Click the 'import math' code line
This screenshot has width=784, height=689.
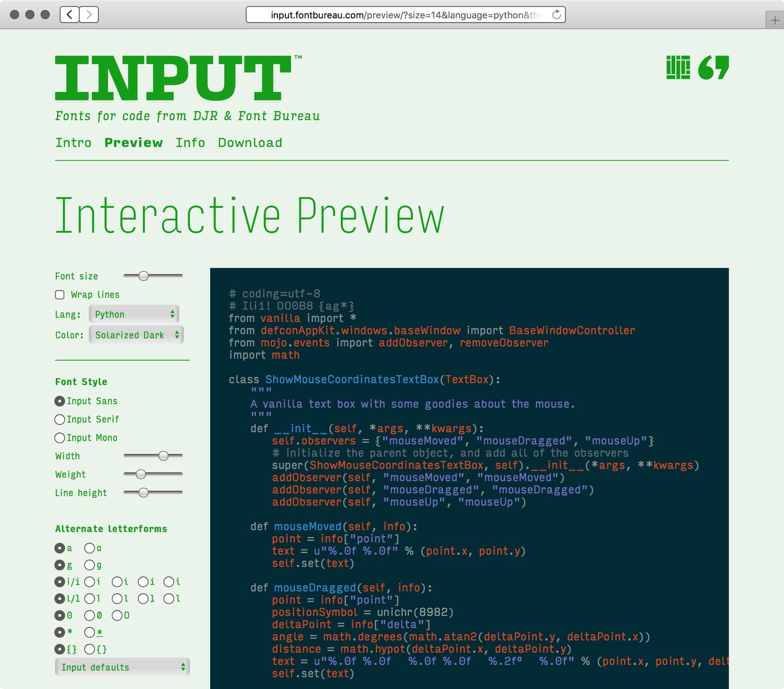tap(264, 355)
